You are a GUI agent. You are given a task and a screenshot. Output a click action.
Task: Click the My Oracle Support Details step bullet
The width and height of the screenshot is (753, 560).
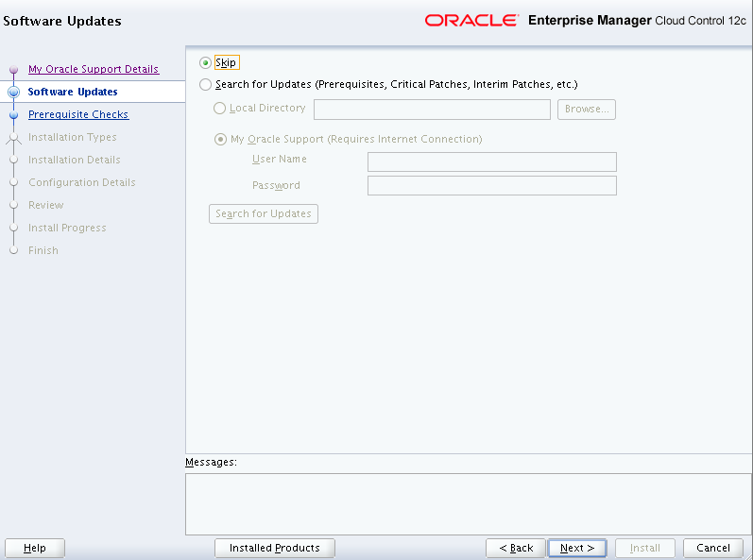[13, 70]
